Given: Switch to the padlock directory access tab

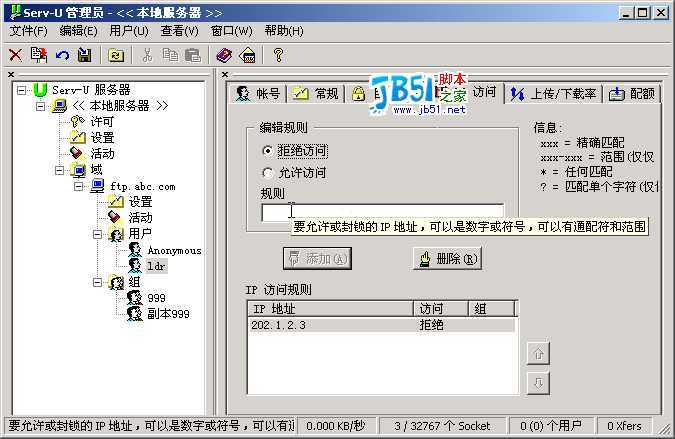Looking at the screenshot, I should click(359, 93).
